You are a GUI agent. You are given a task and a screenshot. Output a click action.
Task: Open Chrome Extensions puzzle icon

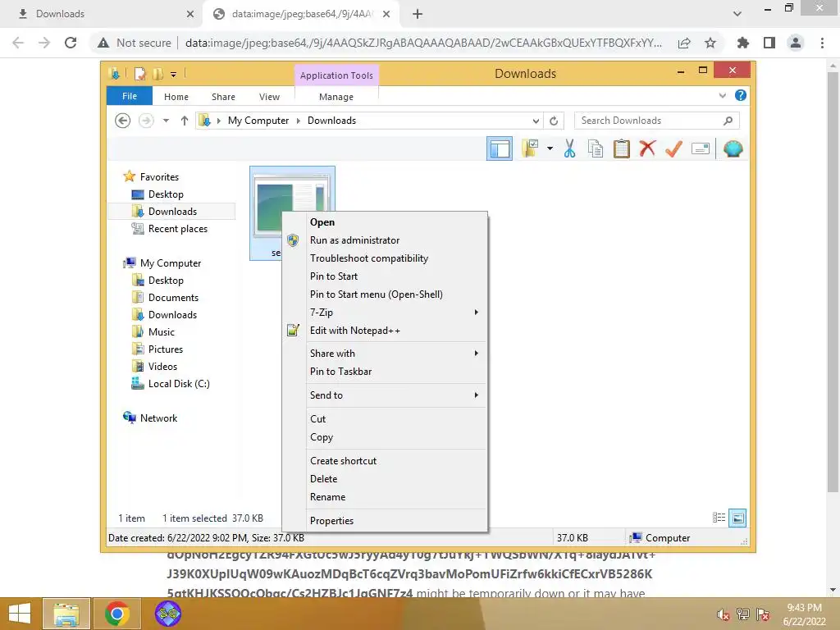[x=742, y=43]
